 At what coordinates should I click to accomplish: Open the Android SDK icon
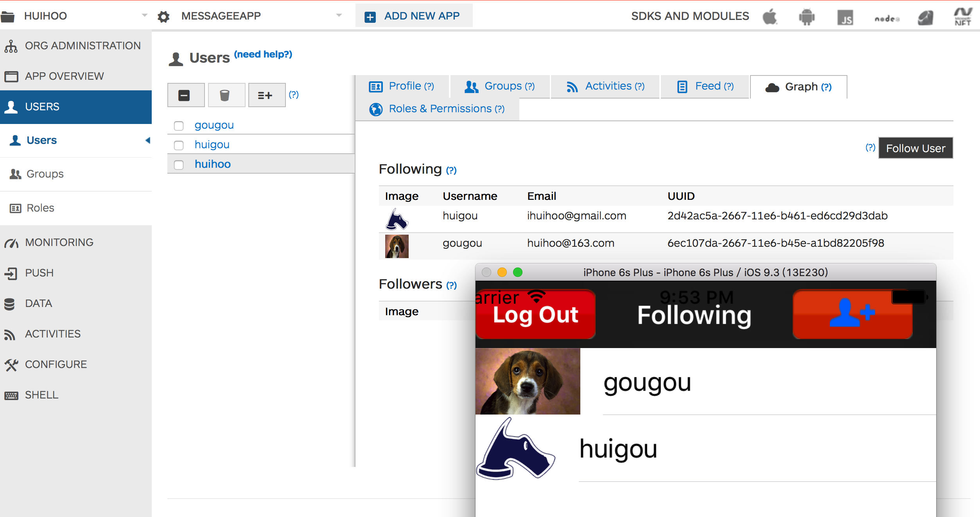[x=806, y=17]
